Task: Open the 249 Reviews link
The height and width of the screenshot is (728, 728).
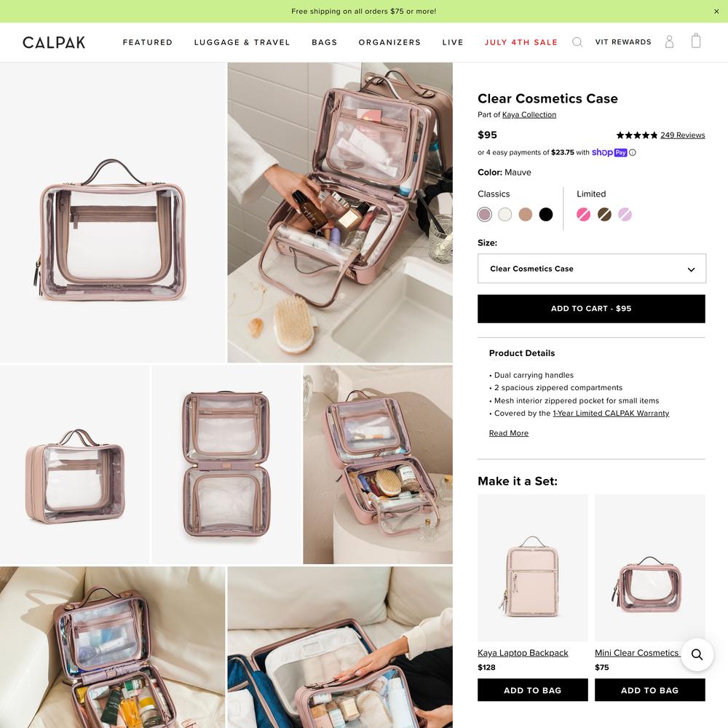Action: click(x=683, y=135)
